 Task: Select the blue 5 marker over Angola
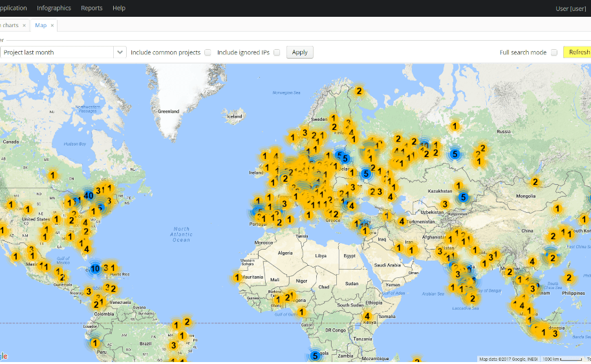pos(315,356)
